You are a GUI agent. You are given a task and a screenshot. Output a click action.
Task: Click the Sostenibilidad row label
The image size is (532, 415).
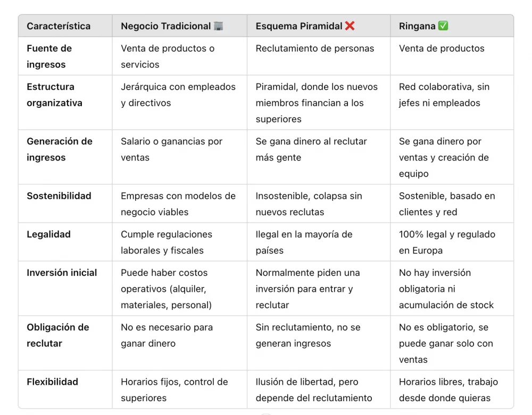59,196
